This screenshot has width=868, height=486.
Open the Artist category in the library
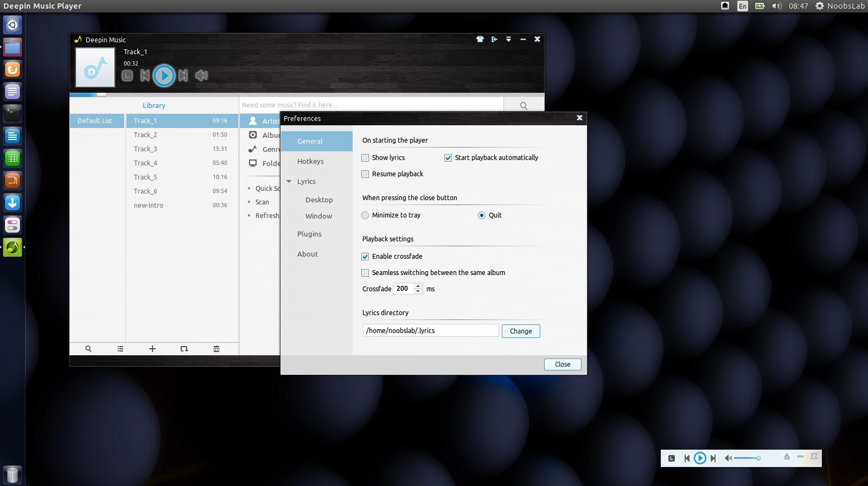260,121
